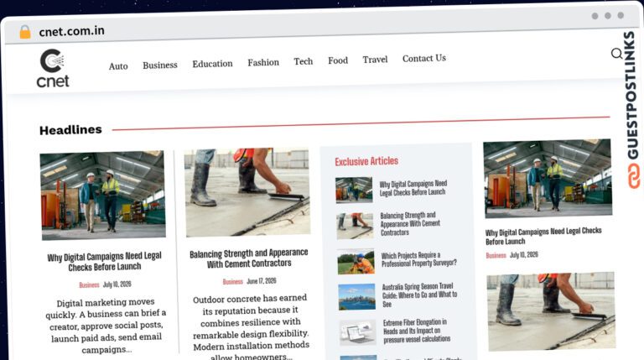Open right sidebar 'Why Digital Campaigns Need Legal Checks' title
644x360 pixels.
tap(543, 236)
